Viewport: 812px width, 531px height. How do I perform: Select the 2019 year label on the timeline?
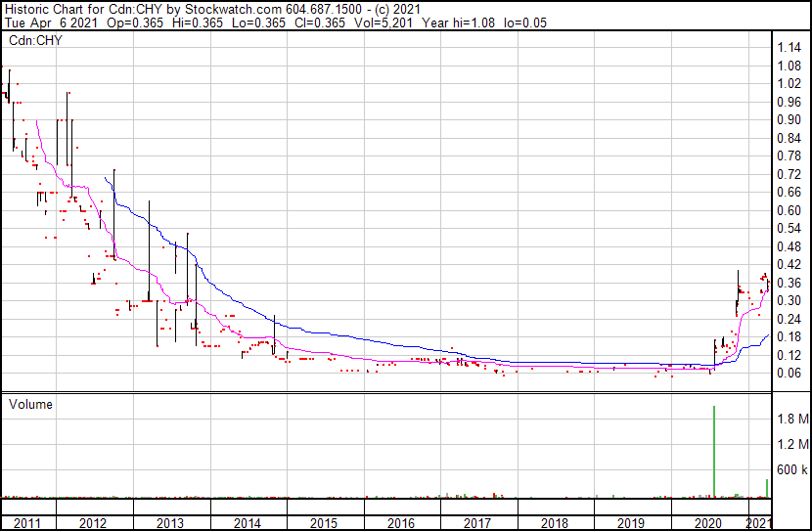(x=632, y=523)
